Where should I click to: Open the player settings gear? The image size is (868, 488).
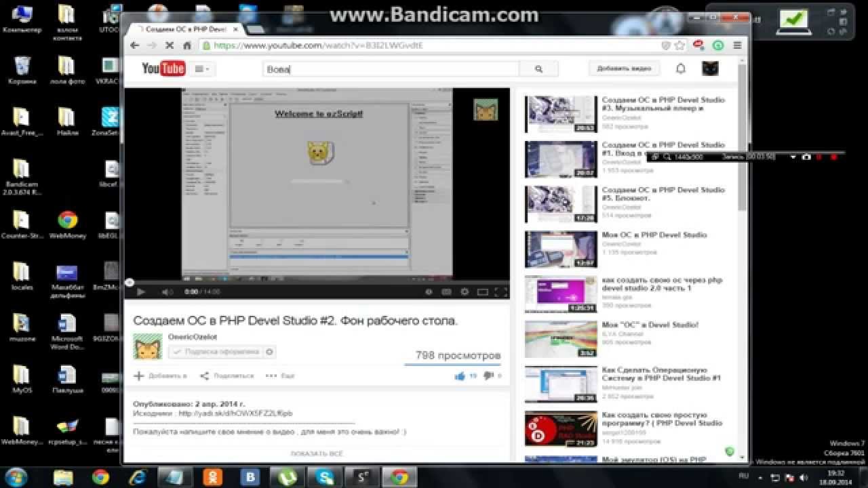[465, 292]
